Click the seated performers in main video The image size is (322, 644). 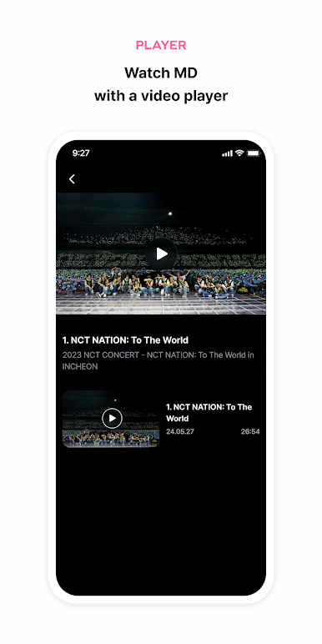160,284
